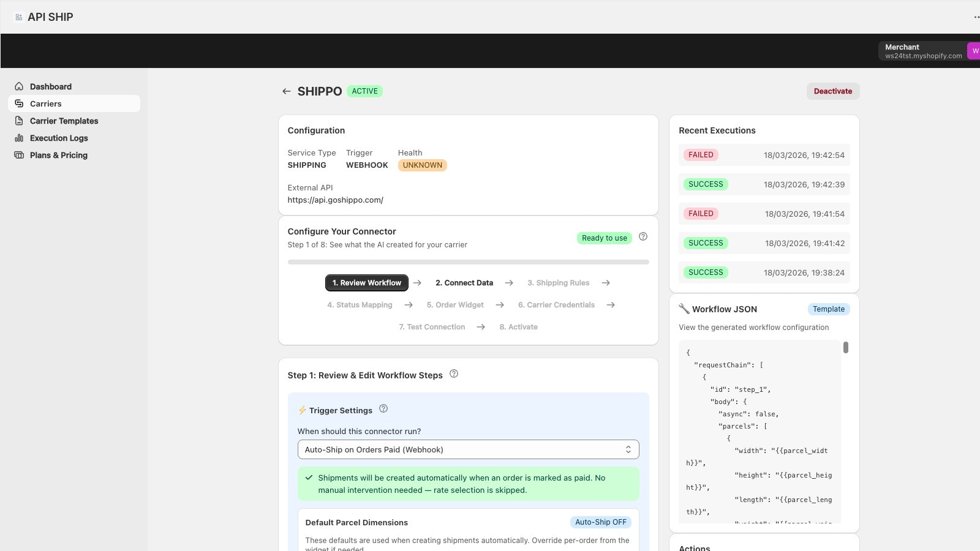Open help icon beside Trigger Settings
The image size is (980, 551).
coord(383,408)
